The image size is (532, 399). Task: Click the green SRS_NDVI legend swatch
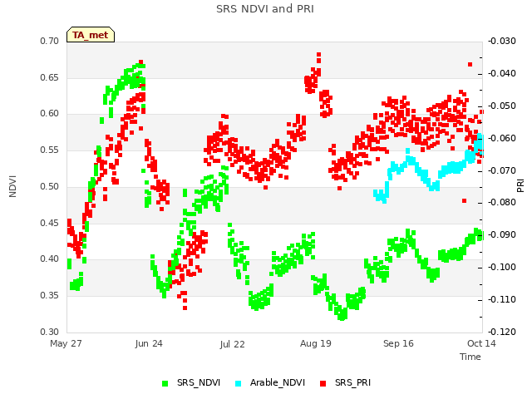point(165,383)
